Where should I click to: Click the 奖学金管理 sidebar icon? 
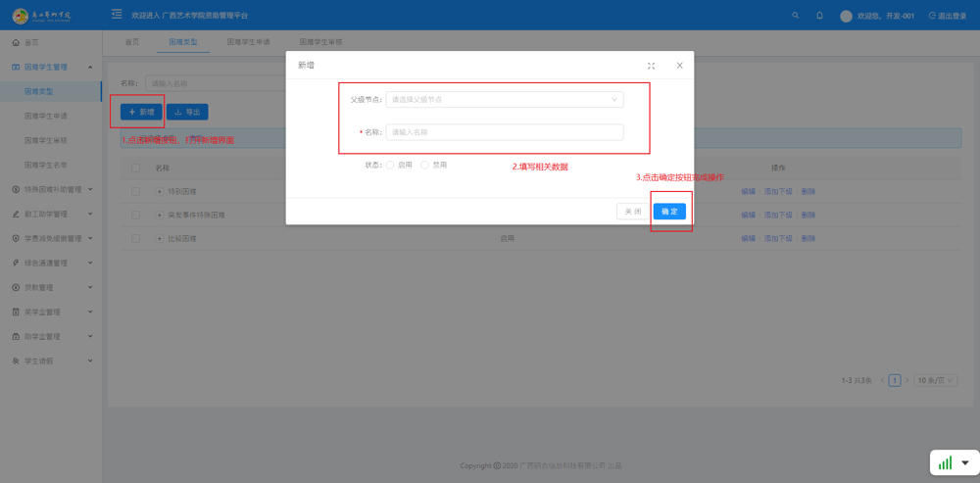[17, 312]
